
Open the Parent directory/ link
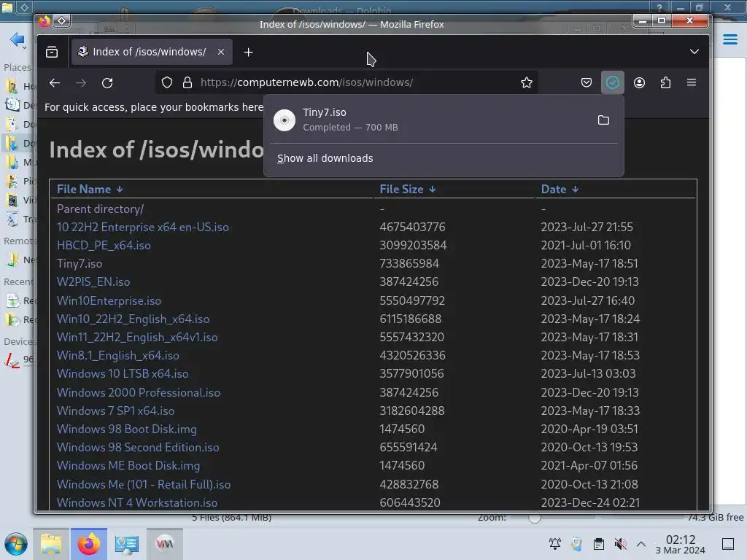(100, 209)
